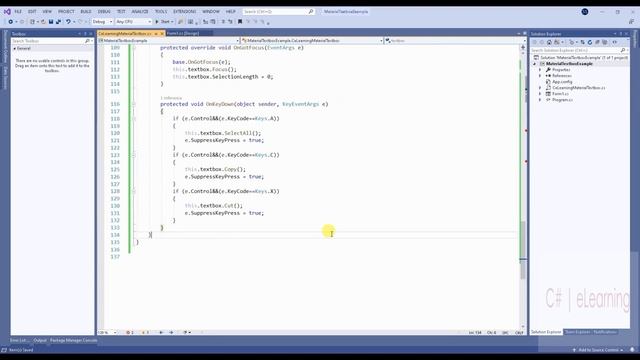Open the Package Manager Console tab
The height and width of the screenshot is (360, 640).
(73, 340)
